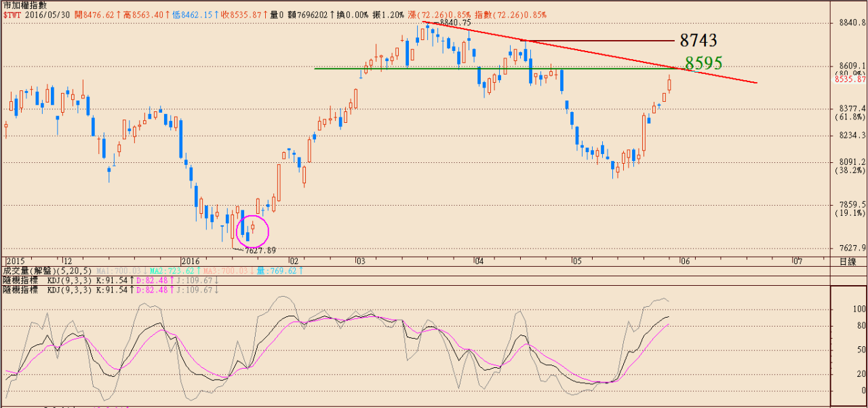The height and width of the screenshot is (408, 868).
Task: Click the 04 month marker on time axis
Action: (479, 261)
